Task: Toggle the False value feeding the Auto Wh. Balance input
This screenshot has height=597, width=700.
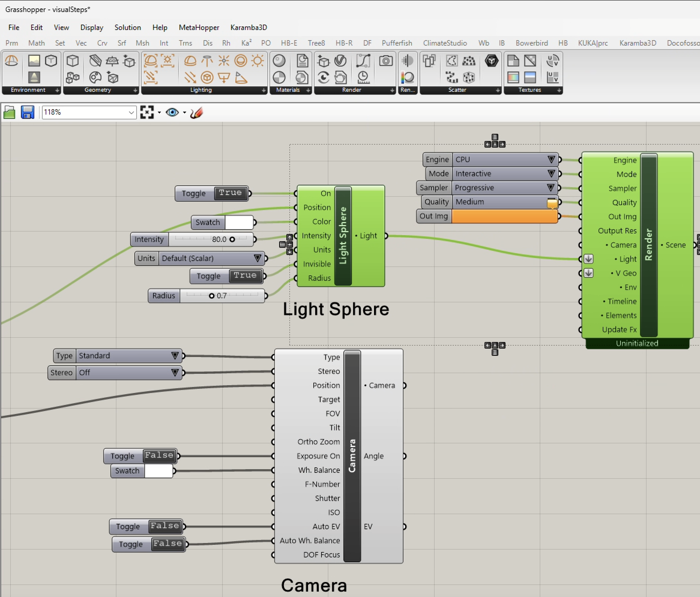Action: pyautogui.click(x=167, y=544)
